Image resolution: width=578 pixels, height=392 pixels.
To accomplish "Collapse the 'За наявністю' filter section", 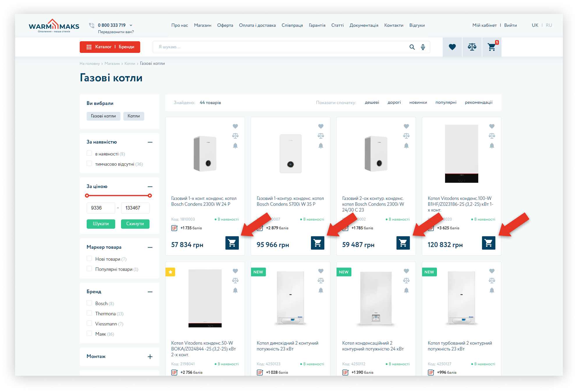I will click(x=150, y=142).
